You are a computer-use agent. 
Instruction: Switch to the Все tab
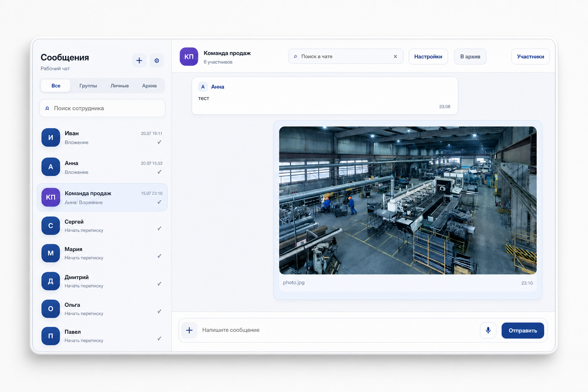coord(56,86)
